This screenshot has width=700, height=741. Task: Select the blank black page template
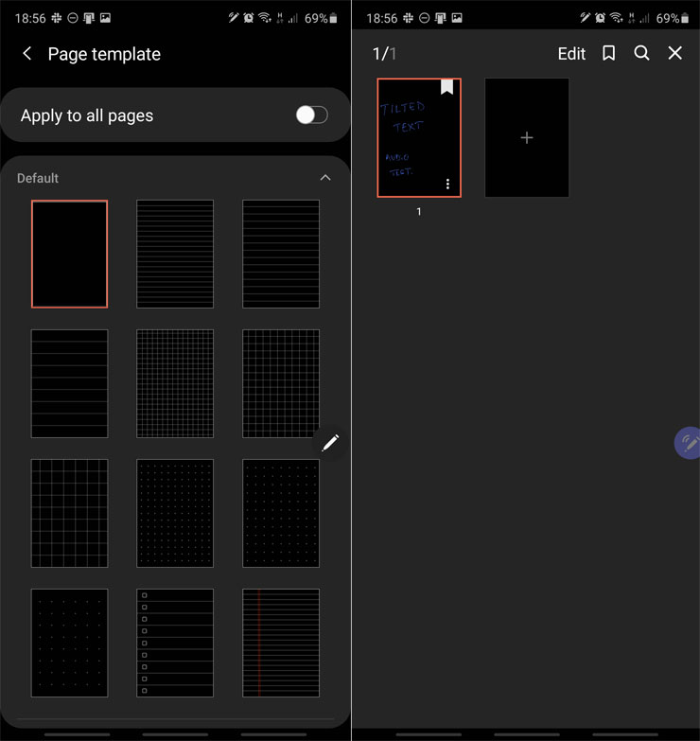point(69,254)
